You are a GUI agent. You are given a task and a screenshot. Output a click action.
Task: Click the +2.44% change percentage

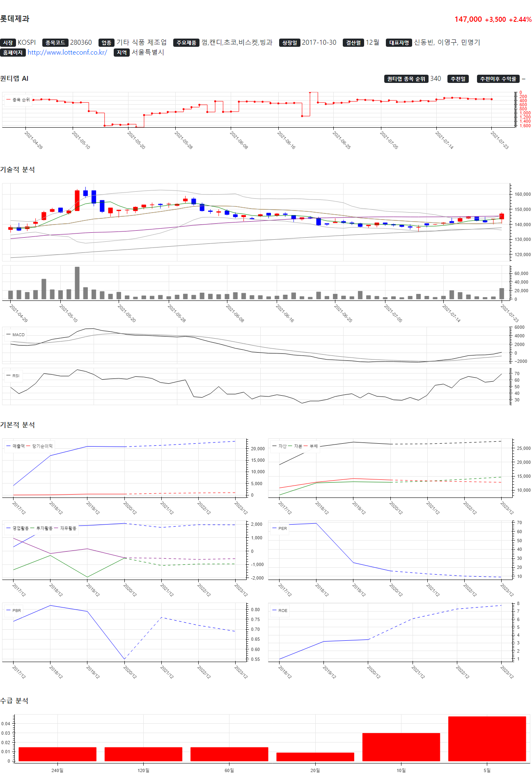(520, 20)
